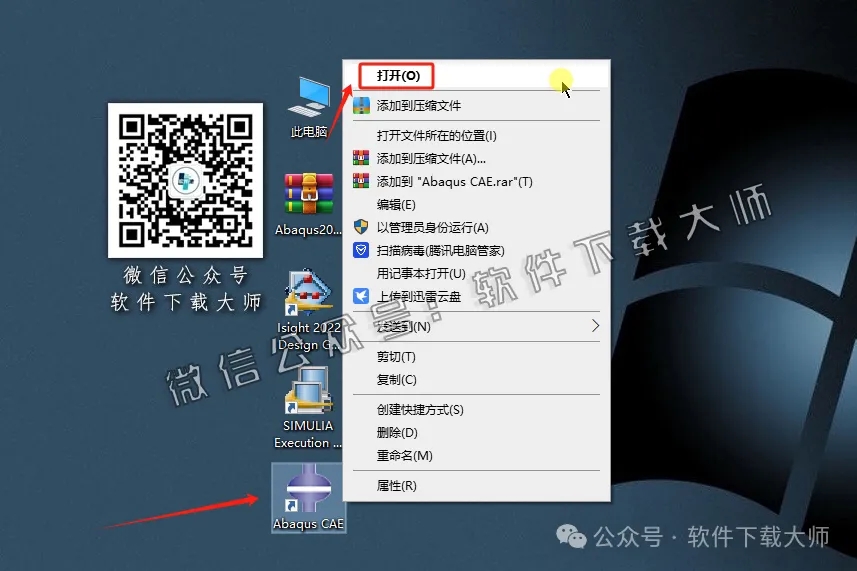Click the 上传到迅雷云盘 text

419,297
